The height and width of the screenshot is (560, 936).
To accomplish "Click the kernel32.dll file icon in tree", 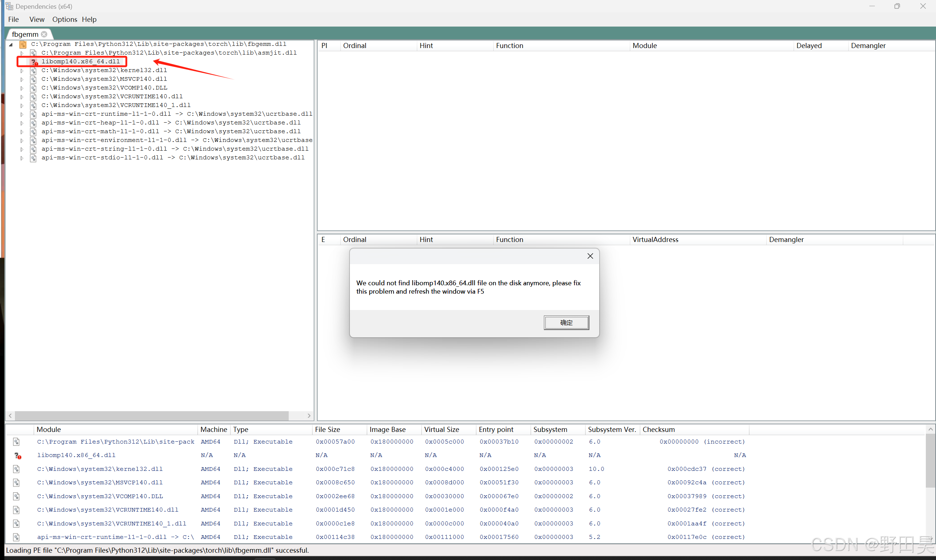I will [33, 71].
